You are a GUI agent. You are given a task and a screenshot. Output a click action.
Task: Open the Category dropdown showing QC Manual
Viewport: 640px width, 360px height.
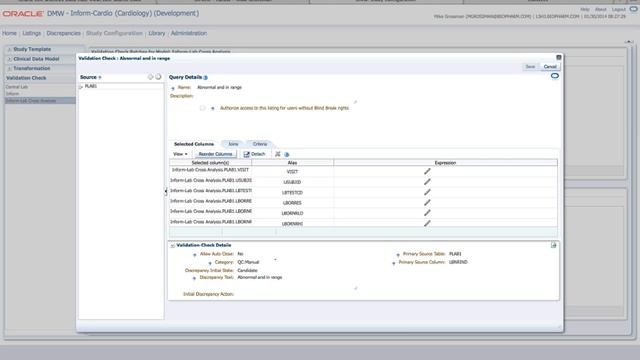276,260
